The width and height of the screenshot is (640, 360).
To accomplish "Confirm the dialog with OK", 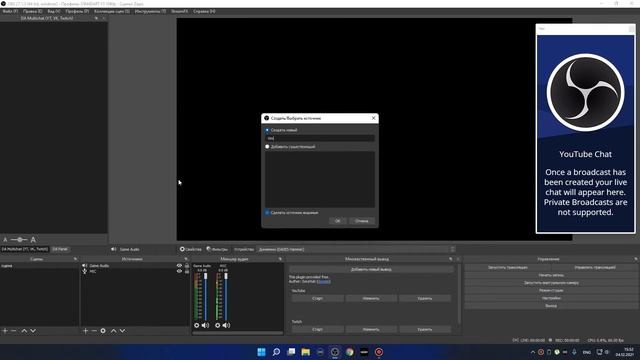I will (x=338, y=221).
